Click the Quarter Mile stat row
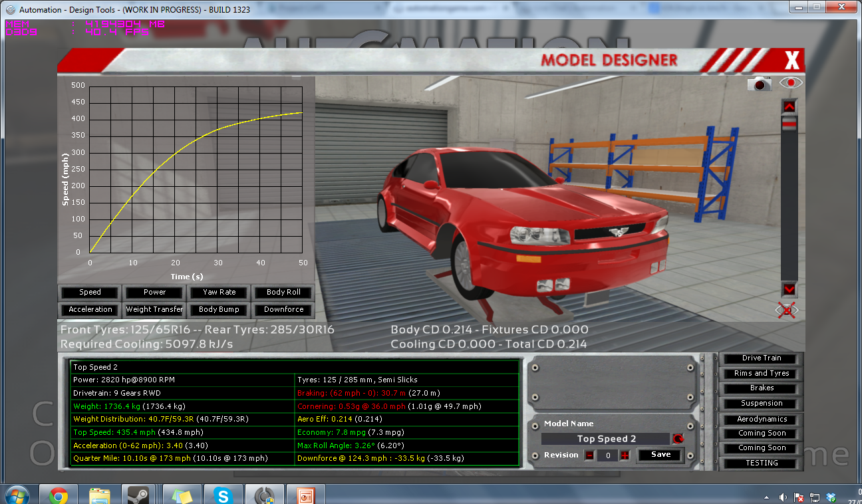The width and height of the screenshot is (862, 504). coord(183,459)
